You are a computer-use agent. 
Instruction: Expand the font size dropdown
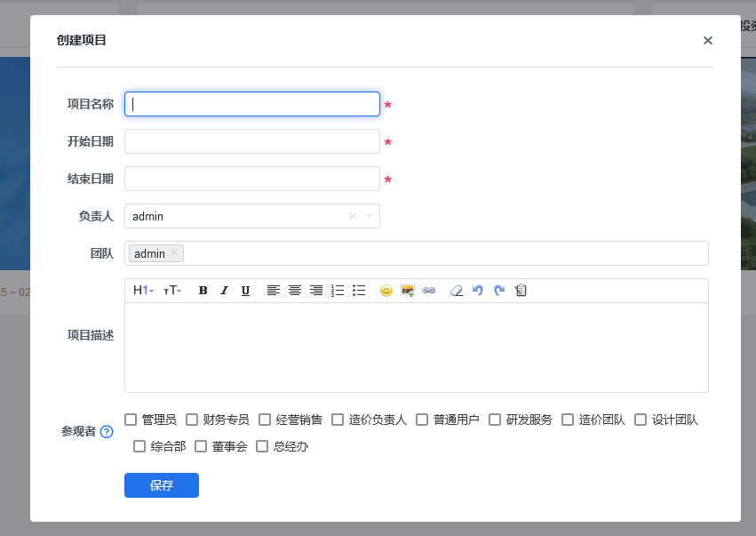171,291
